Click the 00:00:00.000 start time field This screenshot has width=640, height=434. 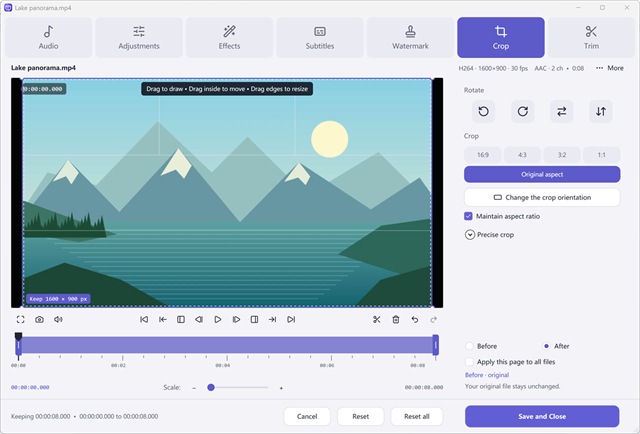30,387
